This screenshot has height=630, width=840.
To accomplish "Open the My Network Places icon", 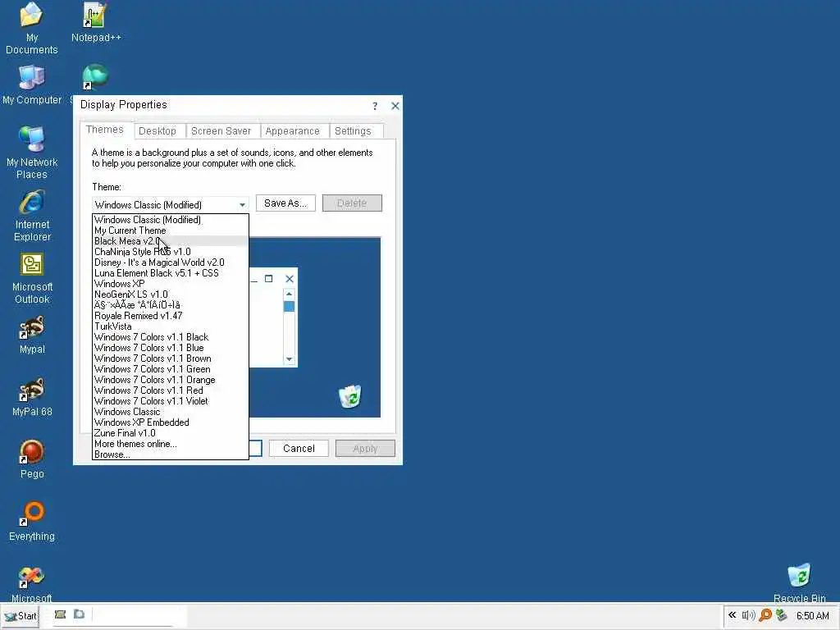I will 32,153.
